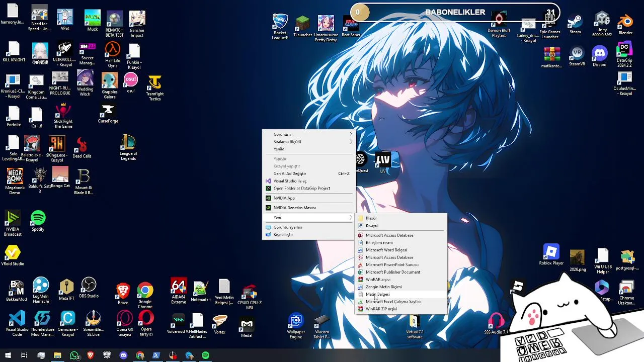The image size is (644, 362).
Task: Select the Notepad++ desktop icon
Action: coord(200,292)
